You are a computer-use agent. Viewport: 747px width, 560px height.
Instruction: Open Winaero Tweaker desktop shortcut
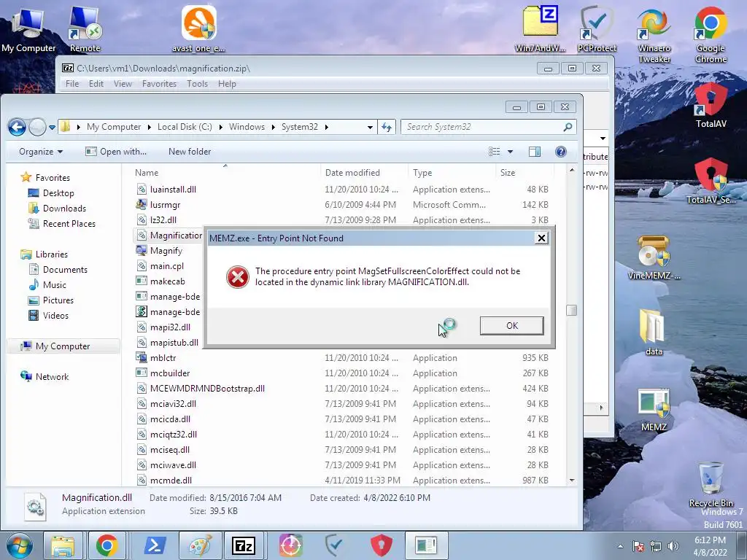point(654,36)
